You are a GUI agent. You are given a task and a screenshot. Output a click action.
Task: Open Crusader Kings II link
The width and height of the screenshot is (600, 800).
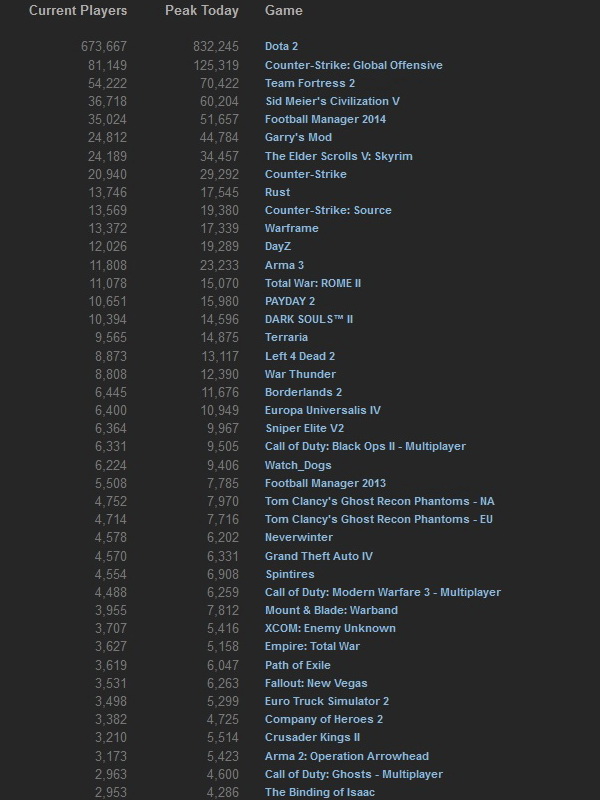[312, 737]
